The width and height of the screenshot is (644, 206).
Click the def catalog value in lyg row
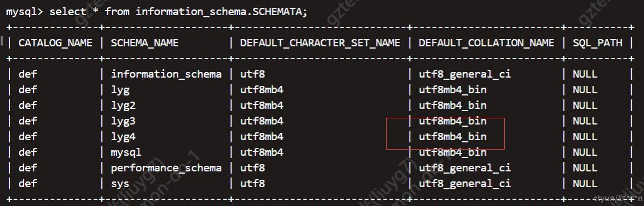(x=27, y=90)
